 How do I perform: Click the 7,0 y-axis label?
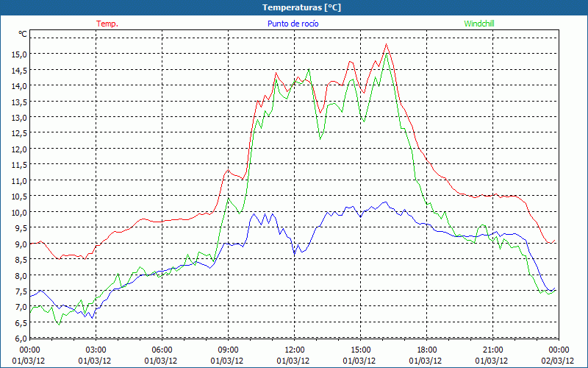coord(22,306)
